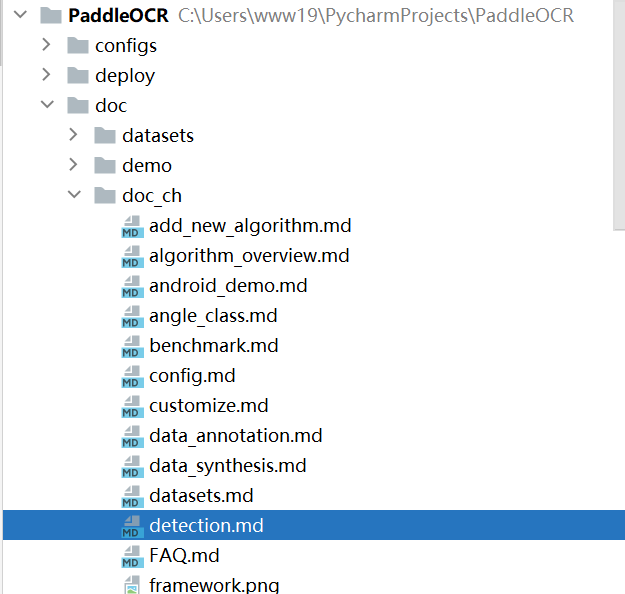Viewport: 625px width, 594px height.
Task: Click the markdown icon of config.md
Action: tap(132, 376)
